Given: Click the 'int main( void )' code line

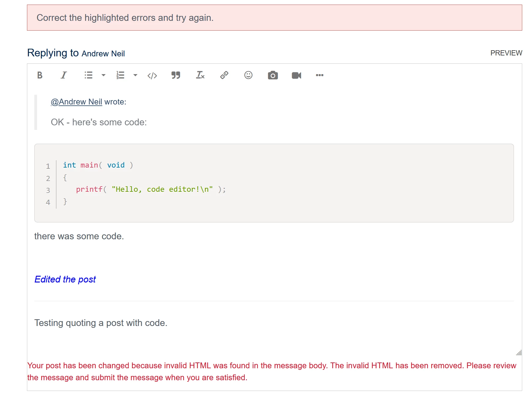Looking at the screenshot, I should coord(98,165).
